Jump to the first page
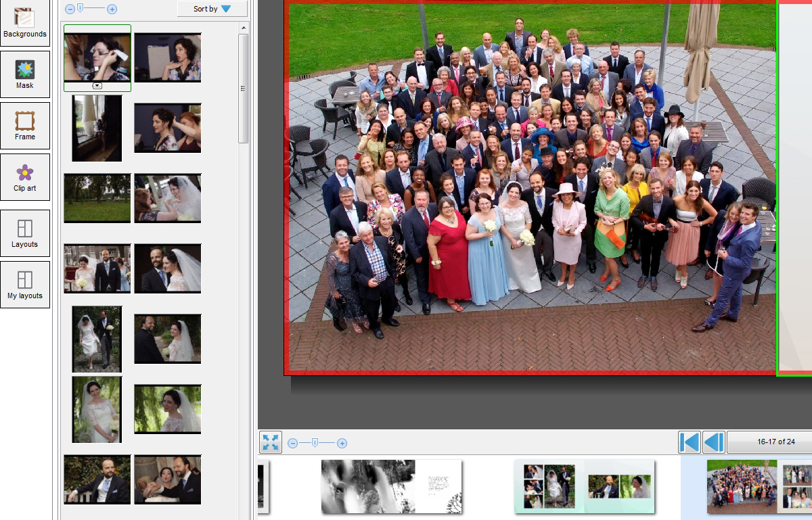 tap(690, 442)
